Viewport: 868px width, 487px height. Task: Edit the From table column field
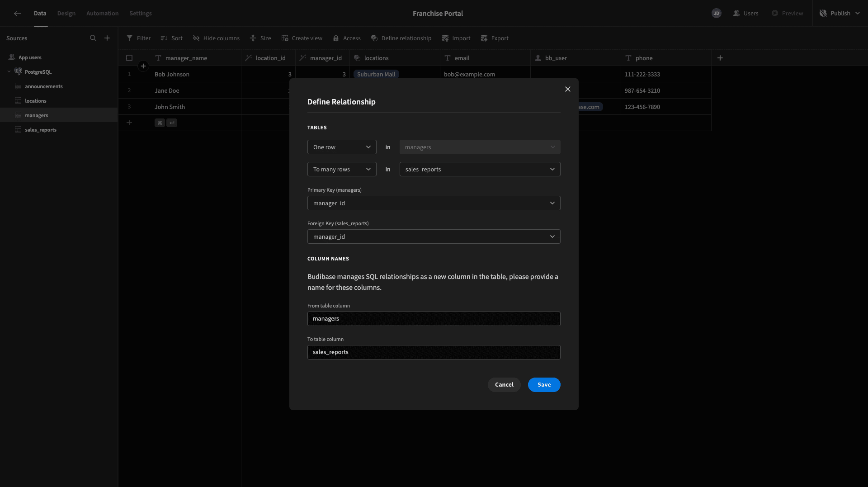click(x=434, y=319)
